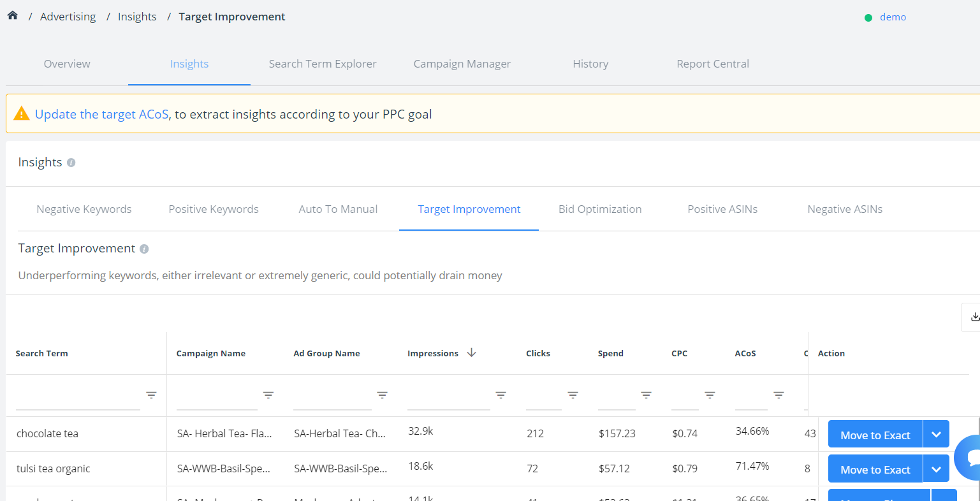Switch to the Search Term Explorer tab
This screenshot has width=980, height=501.
point(323,64)
